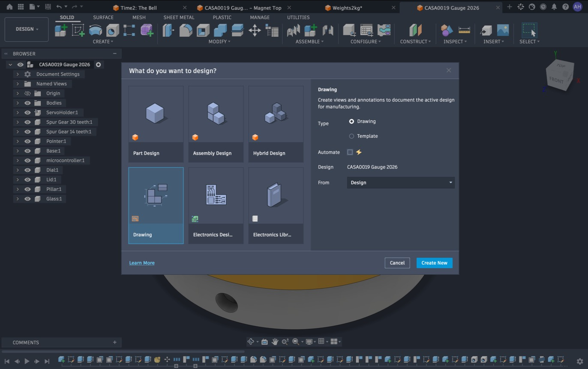Open the Joint tool in Assemble

328,30
